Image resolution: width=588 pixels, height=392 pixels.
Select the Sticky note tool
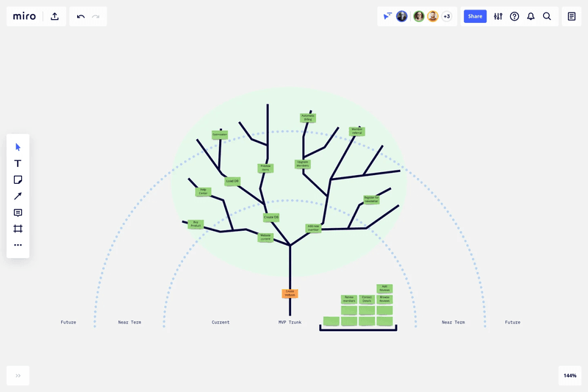tap(18, 179)
